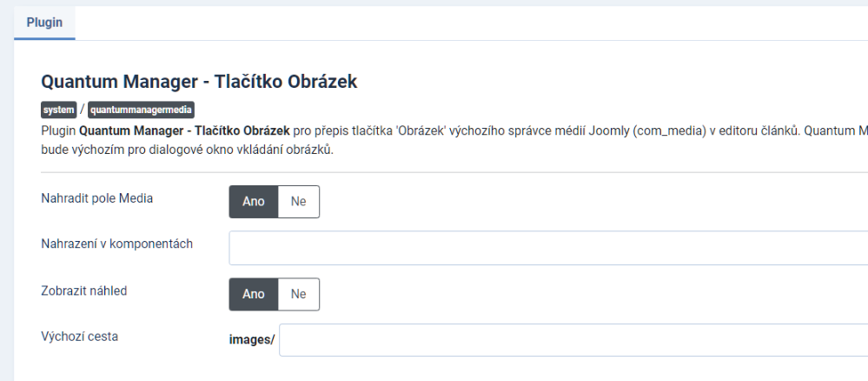
Task: Set Nahradit pole Media to Ano
Action: point(253,201)
